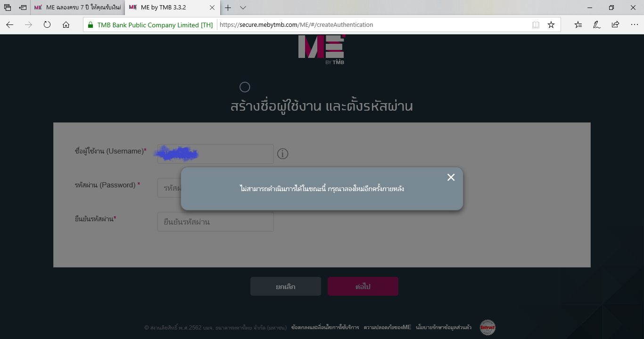Expand the tab preview chevron
644x339 pixels.
243,8
